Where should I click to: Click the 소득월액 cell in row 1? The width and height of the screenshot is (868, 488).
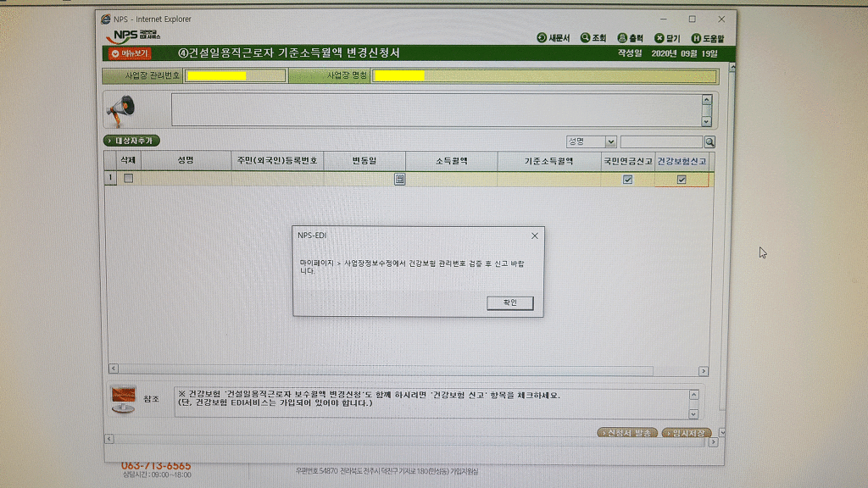(x=451, y=179)
